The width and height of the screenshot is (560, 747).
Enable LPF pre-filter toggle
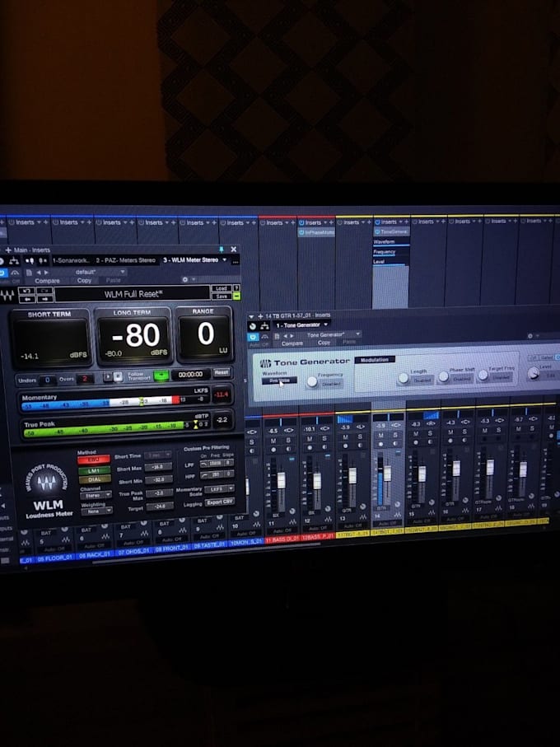203,464
